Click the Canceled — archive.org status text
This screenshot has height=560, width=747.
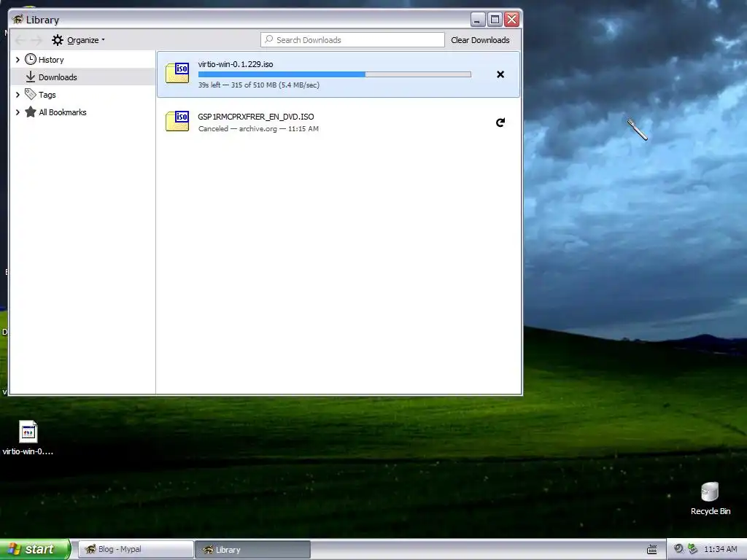point(258,128)
